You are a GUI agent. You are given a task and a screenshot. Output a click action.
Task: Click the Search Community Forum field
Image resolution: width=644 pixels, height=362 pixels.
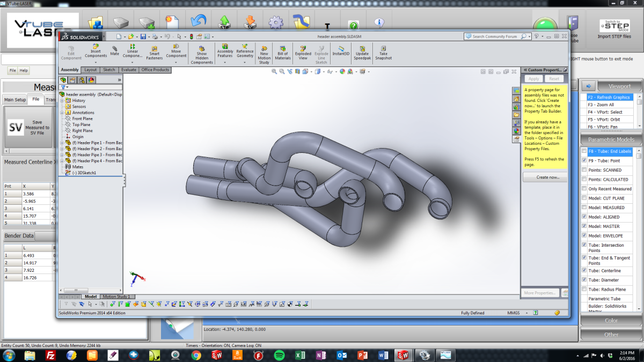tap(495, 36)
